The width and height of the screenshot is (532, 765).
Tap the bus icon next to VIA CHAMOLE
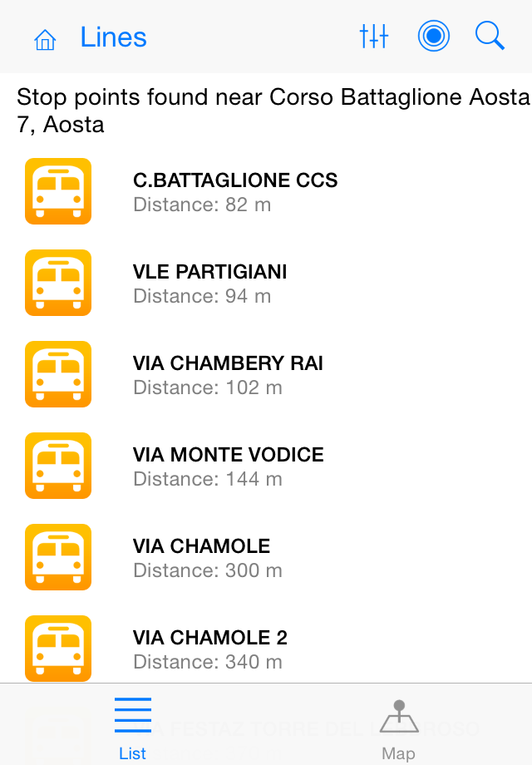tap(57, 557)
